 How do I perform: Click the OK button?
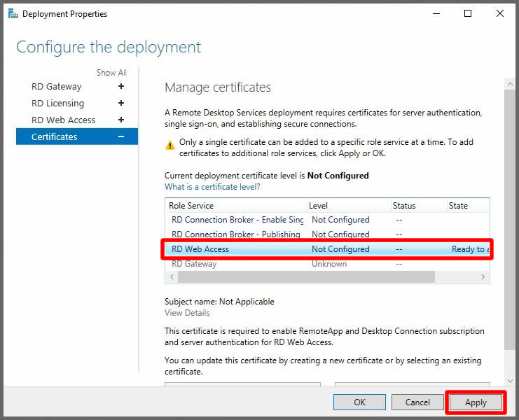(x=359, y=402)
